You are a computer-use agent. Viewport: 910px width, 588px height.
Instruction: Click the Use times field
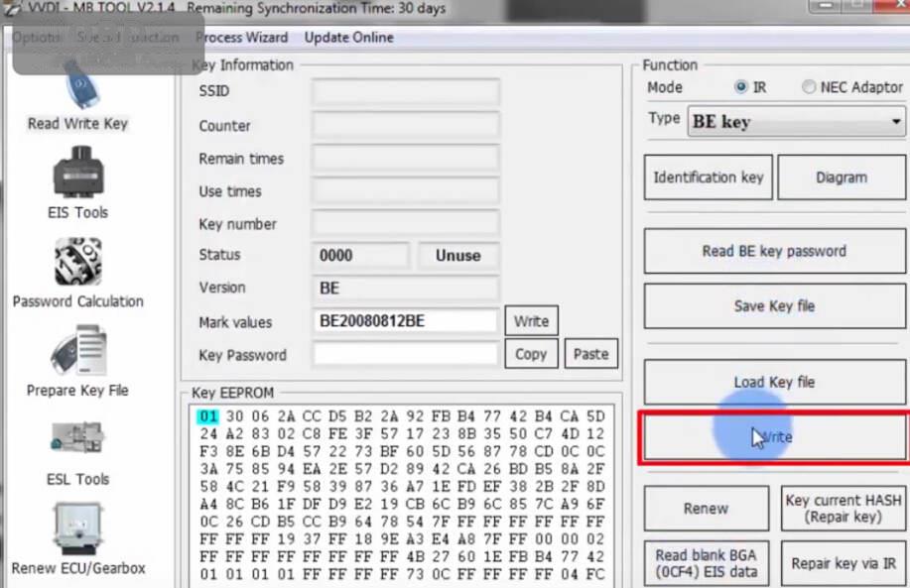[406, 190]
